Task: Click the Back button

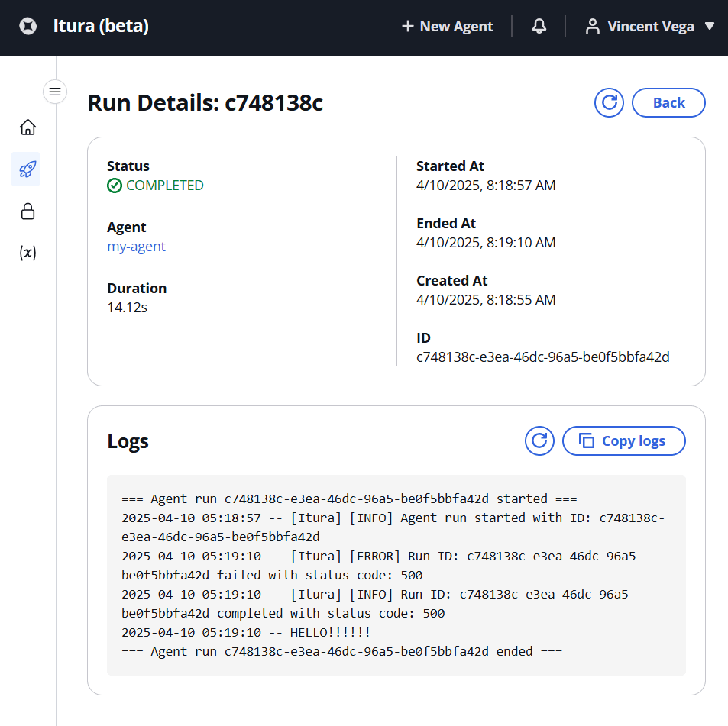Action: [668, 102]
